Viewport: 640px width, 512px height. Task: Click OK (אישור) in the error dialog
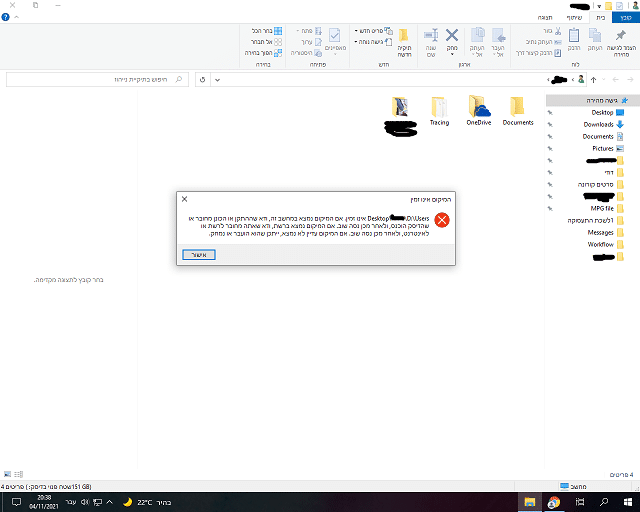pyautogui.click(x=199, y=255)
